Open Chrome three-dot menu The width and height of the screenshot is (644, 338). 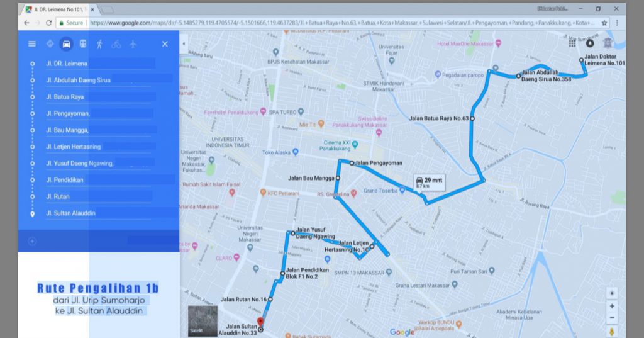click(x=617, y=23)
